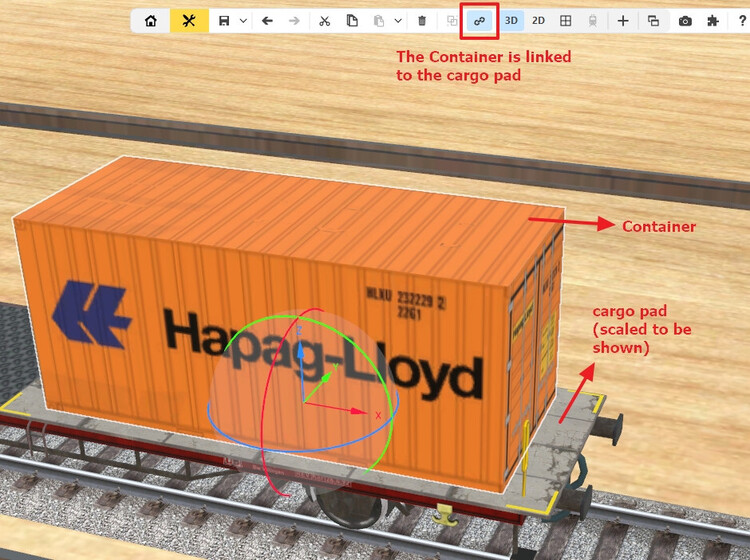Open the paste options dropdown arrow
This screenshot has width=750, height=560.
tap(398, 21)
